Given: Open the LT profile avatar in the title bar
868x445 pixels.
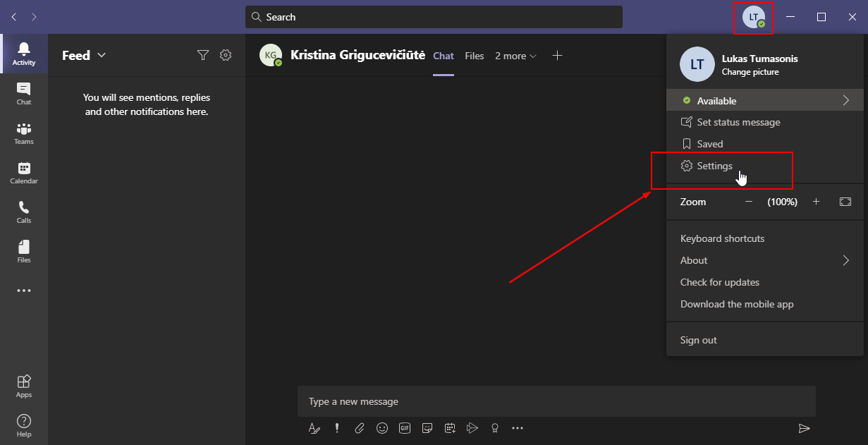Looking at the screenshot, I should [754, 17].
